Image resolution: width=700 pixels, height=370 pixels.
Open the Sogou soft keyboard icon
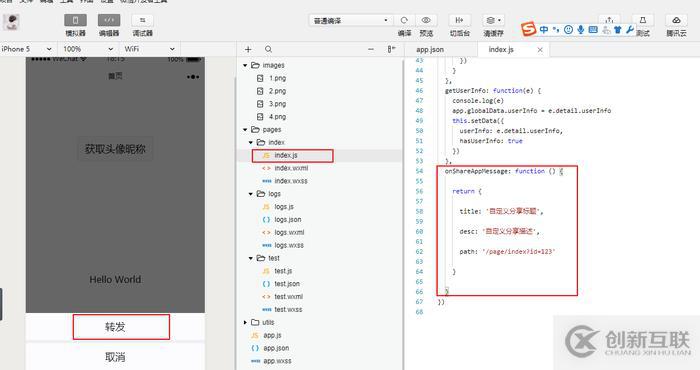point(593,30)
